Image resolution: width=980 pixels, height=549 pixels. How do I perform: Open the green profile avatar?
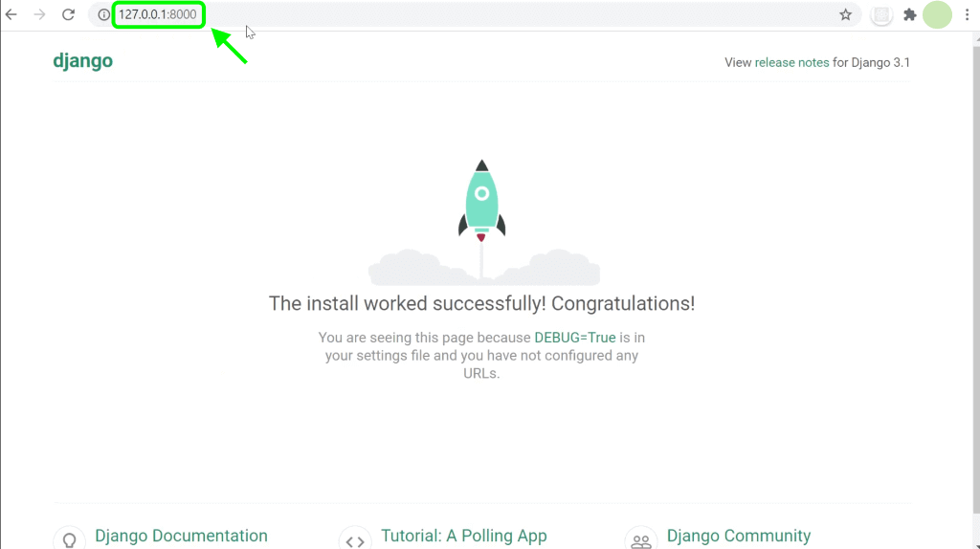pos(937,14)
